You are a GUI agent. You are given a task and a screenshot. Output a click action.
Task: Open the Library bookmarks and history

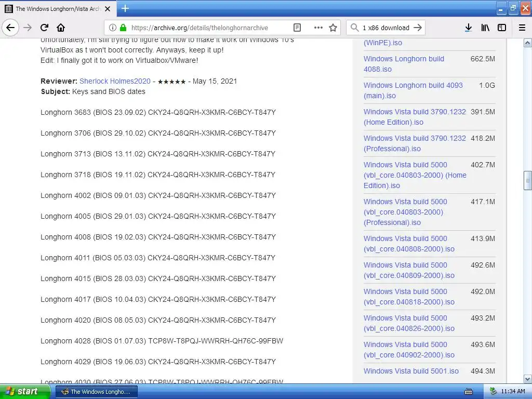485,28
